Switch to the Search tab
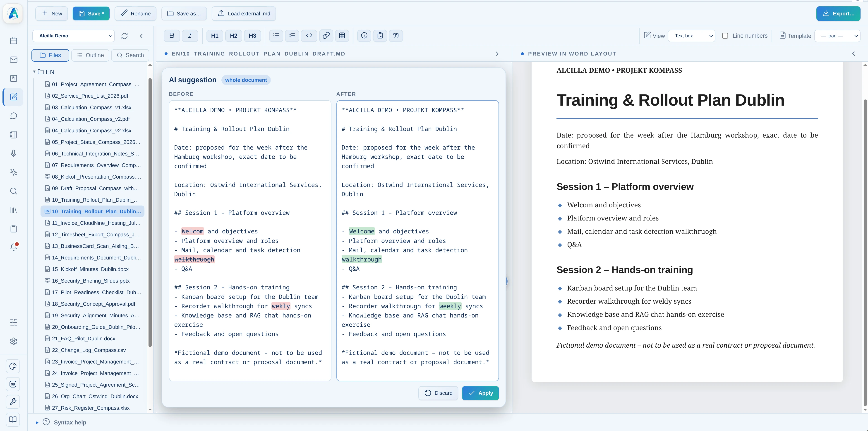Viewport: 868px width, 431px height. click(x=130, y=55)
